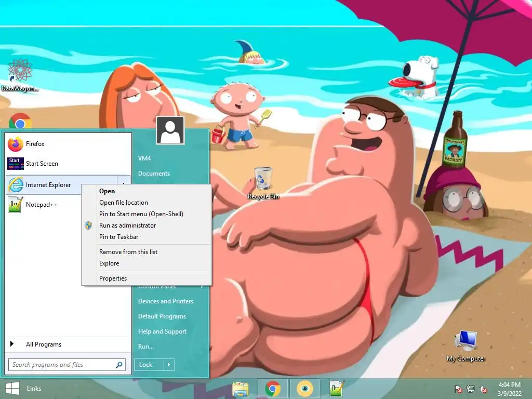Open VM4 user folder link

coord(144,158)
